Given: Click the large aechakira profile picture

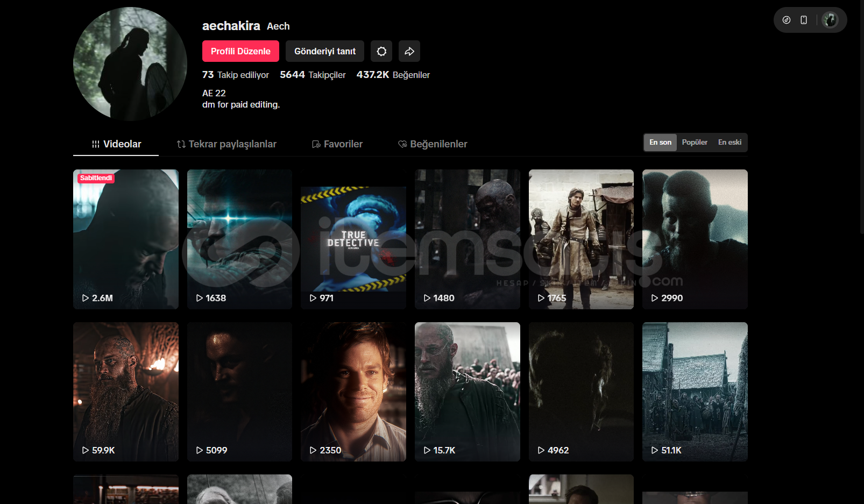Looking at the screenshot, I should click(x=130, y=64).
